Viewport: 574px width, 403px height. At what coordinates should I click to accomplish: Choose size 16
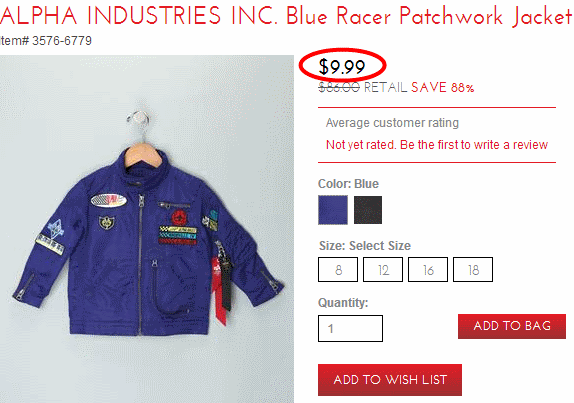coord(428,270)
